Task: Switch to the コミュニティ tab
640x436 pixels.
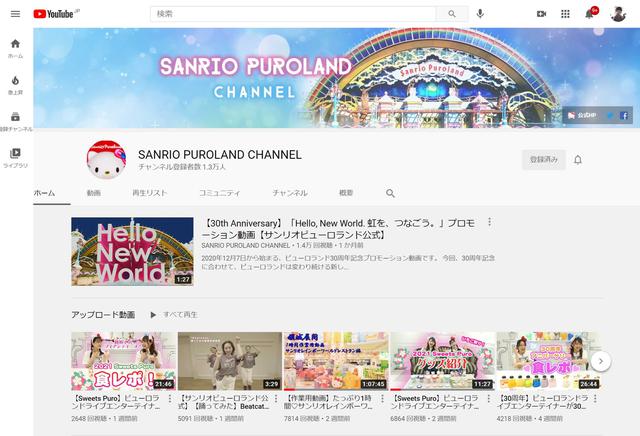Action: click(220, 193)
